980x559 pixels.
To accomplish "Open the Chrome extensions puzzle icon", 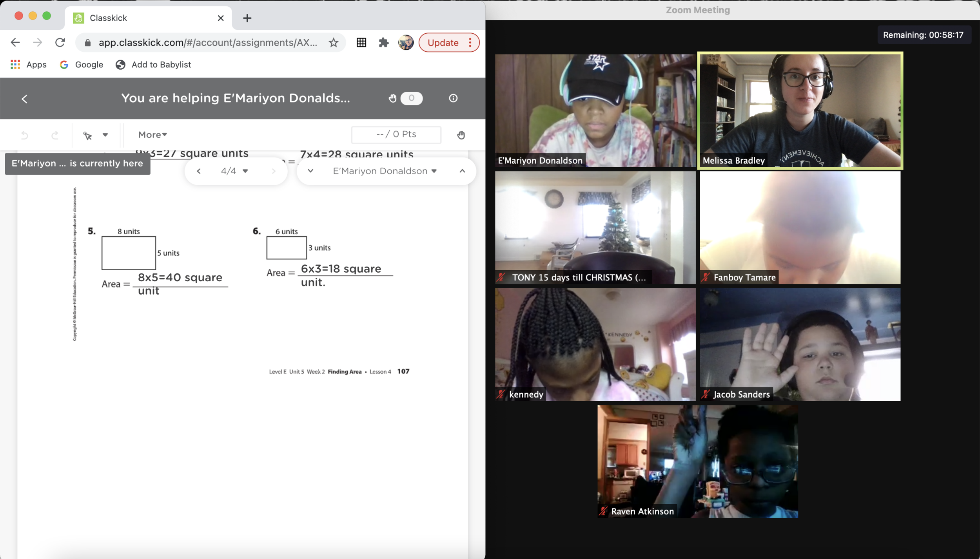I will click(383, 42).
